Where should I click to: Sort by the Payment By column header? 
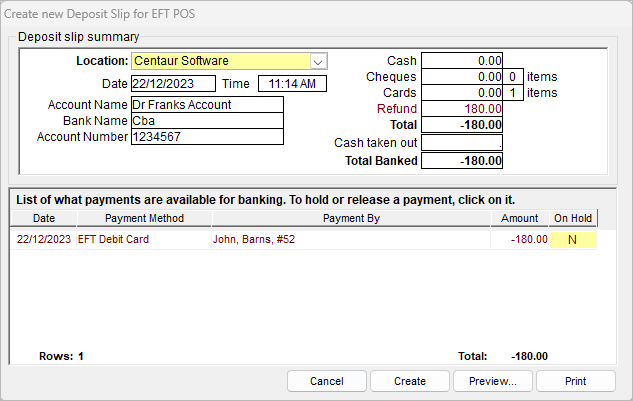351,218
